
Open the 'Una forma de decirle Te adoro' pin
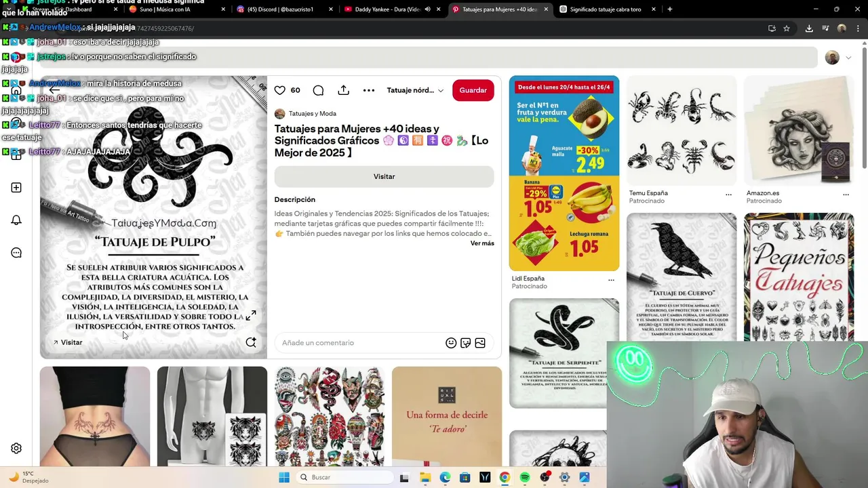[x=447, y=416]
